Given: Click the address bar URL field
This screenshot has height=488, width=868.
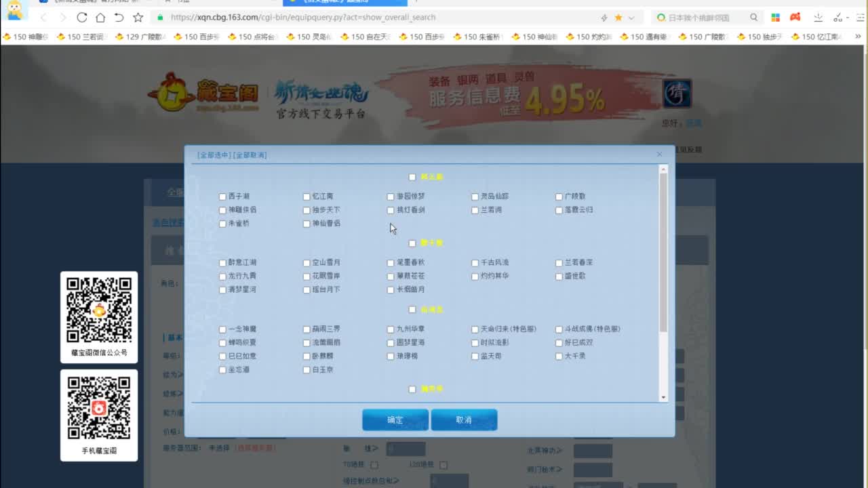Looking at the screenshot, I should coord(373,17).
